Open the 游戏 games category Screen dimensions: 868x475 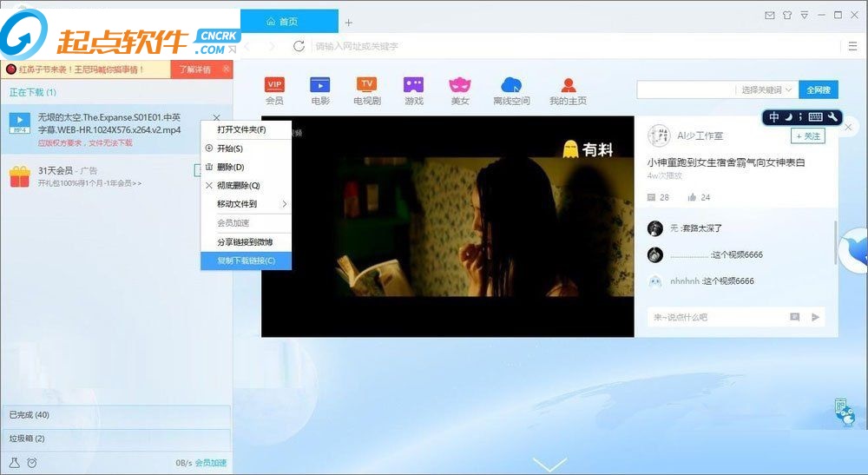pyautogui.click(x=413, y=91)
